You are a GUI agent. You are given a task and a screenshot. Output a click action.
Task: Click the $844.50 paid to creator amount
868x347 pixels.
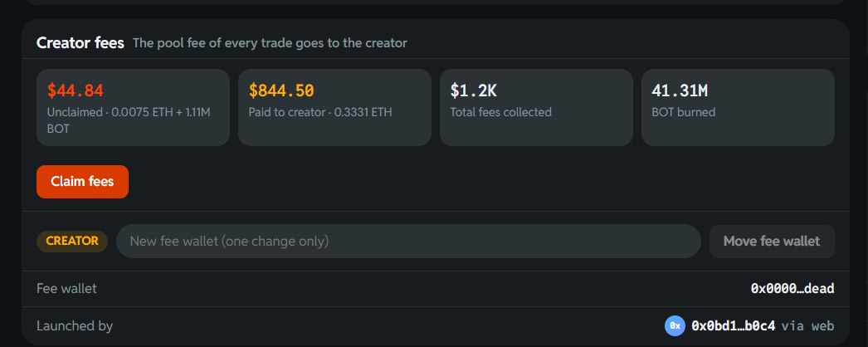click(281, 90)
